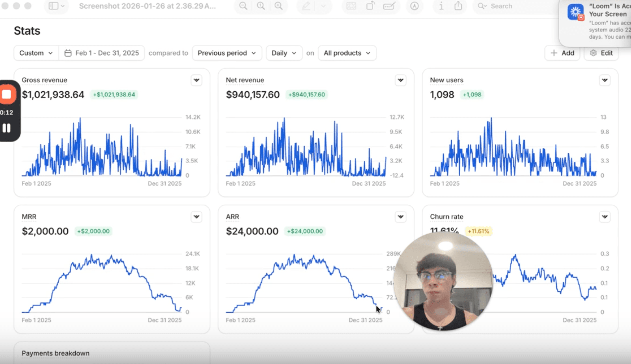631x364 pixels.
Task: Toggle the Preview markup pen tool
Action: click(x=306, y=6)
